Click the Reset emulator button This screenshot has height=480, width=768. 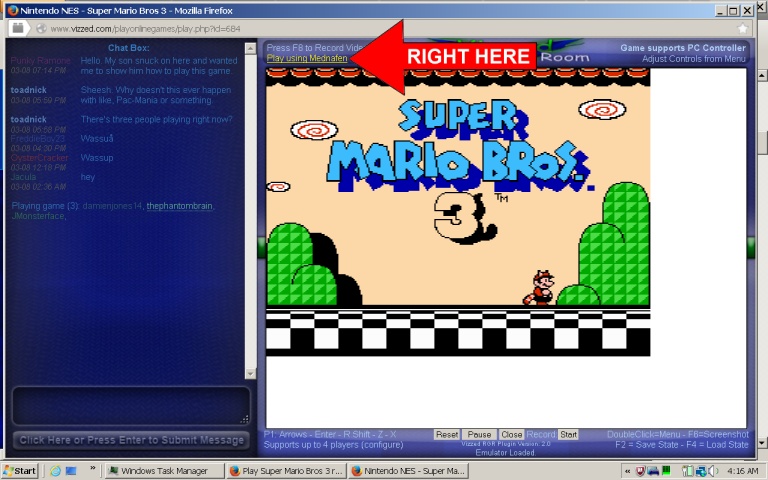coord(447,434)
